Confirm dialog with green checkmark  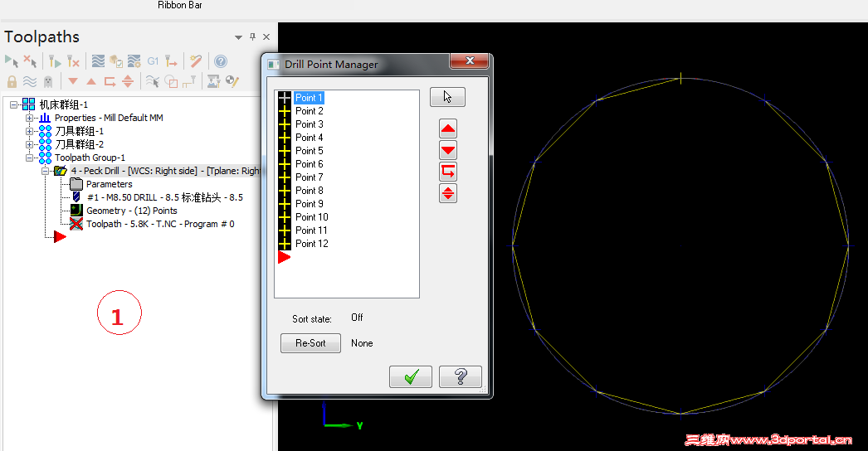pos(411,377)
